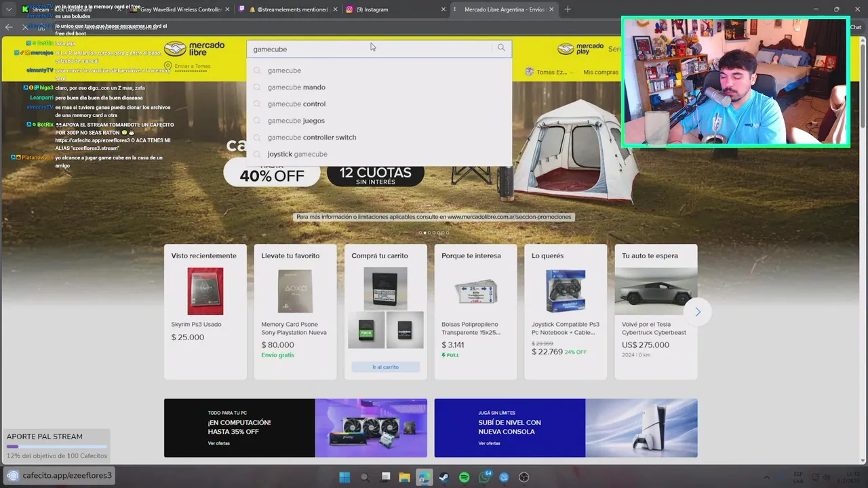
Task: Click the Tomas Ez profile avatar
Action: click(530, 72)
